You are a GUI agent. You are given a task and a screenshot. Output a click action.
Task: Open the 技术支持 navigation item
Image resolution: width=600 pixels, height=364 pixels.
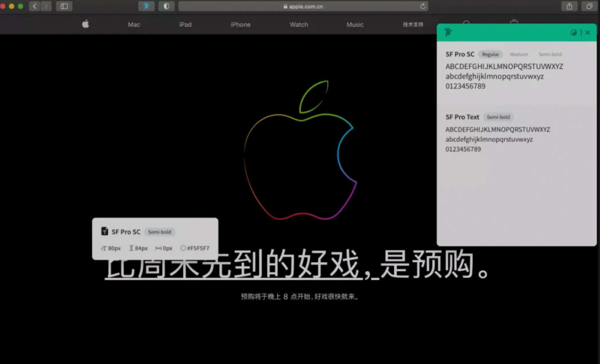tap(413, 24)
